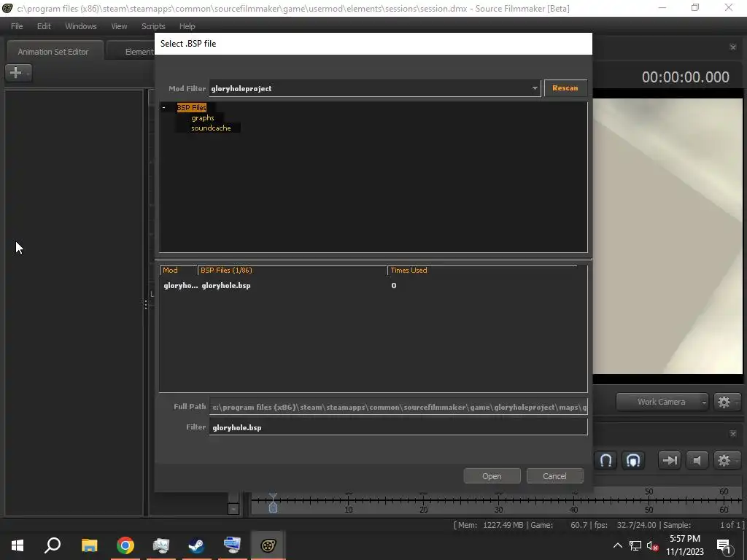Open the Edit menu
The height and width of the screenshot is (560, 747).
point(44,26)
